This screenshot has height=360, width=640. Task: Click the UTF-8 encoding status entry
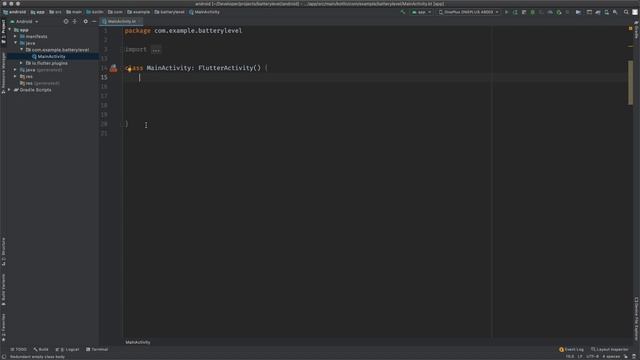(592, 356)
